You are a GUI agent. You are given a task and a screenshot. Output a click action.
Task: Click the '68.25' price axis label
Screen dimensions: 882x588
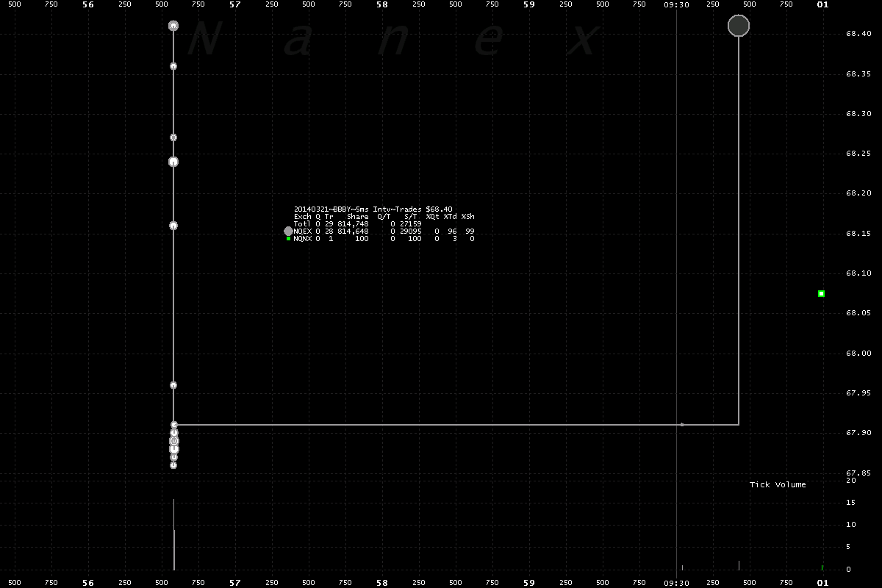858,154
